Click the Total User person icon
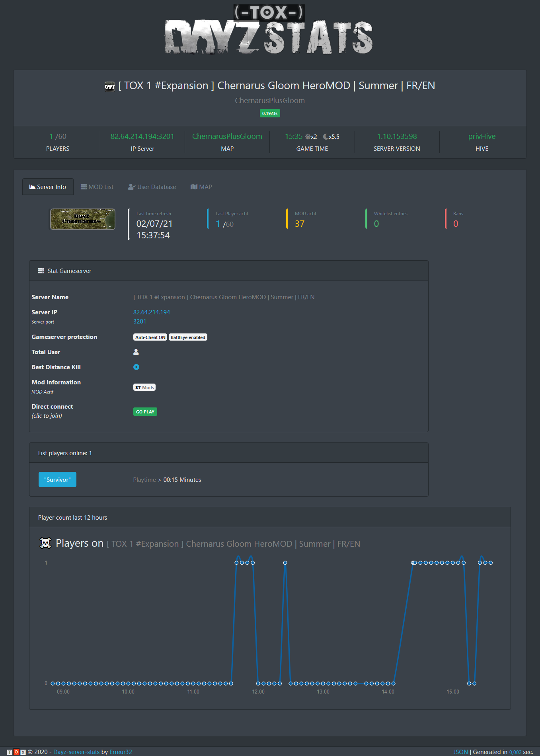Viewport: 540px width, 756px height. click(x=136, y=352)
